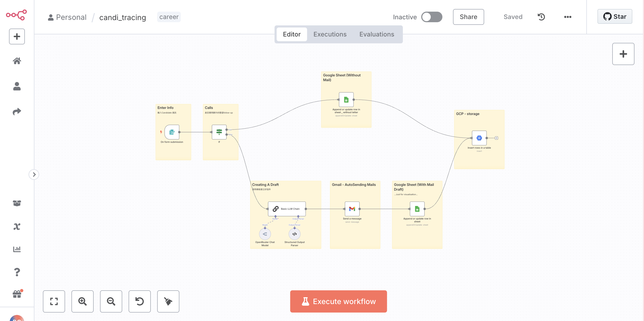Open workflow version history

coord(541,17)
